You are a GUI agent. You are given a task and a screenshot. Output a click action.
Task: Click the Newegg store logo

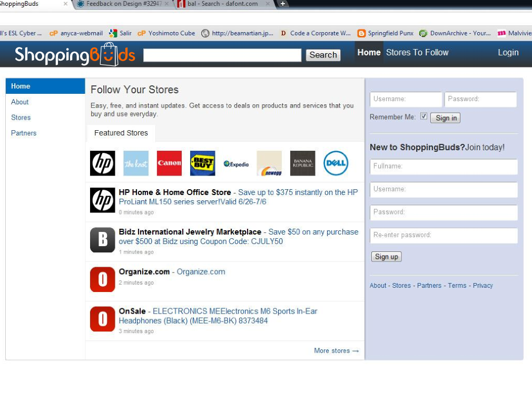[269, 163]
